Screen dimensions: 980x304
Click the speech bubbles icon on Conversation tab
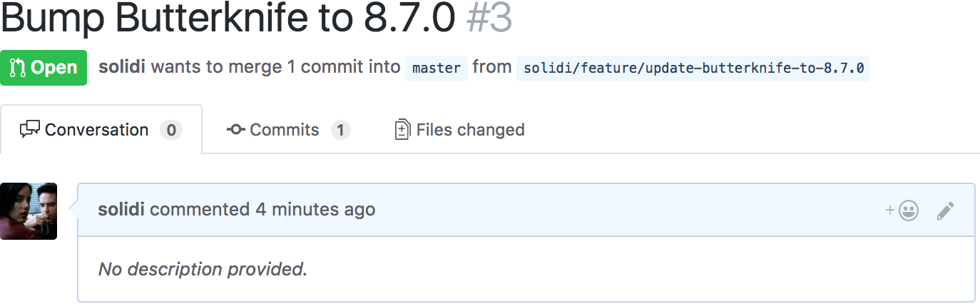coord(29,130)
